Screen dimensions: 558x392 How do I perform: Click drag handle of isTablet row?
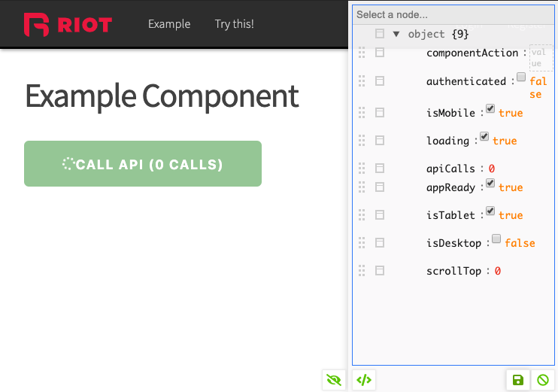[x=362, y=215]
